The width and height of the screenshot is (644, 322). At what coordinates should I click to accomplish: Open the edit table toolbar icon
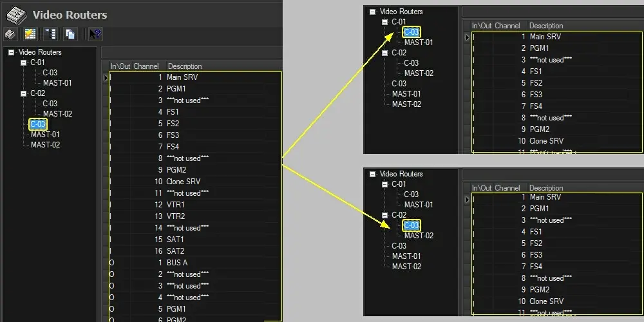coord(30,34)
